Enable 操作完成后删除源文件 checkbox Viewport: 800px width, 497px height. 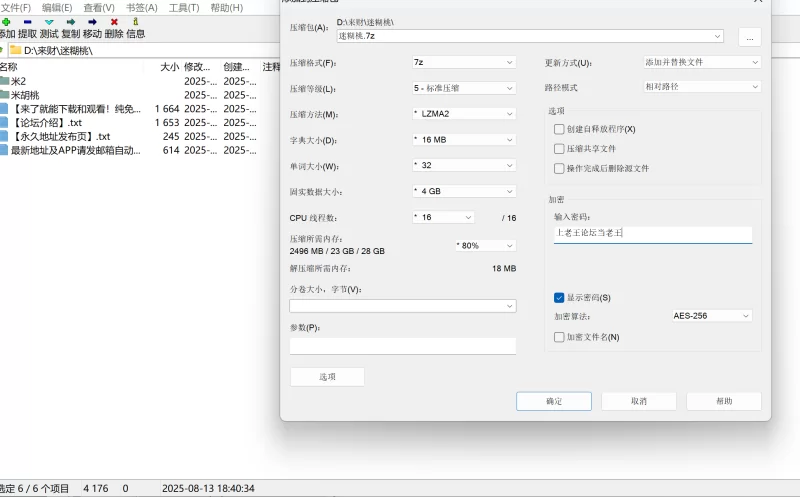click(x=559, y=168)
